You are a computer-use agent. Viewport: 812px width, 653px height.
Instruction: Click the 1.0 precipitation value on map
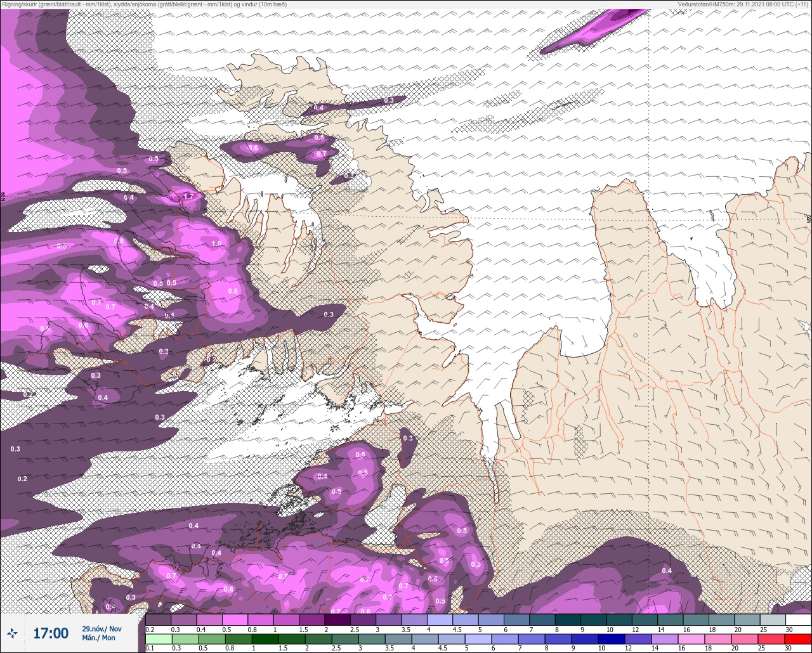pos(216,243)
